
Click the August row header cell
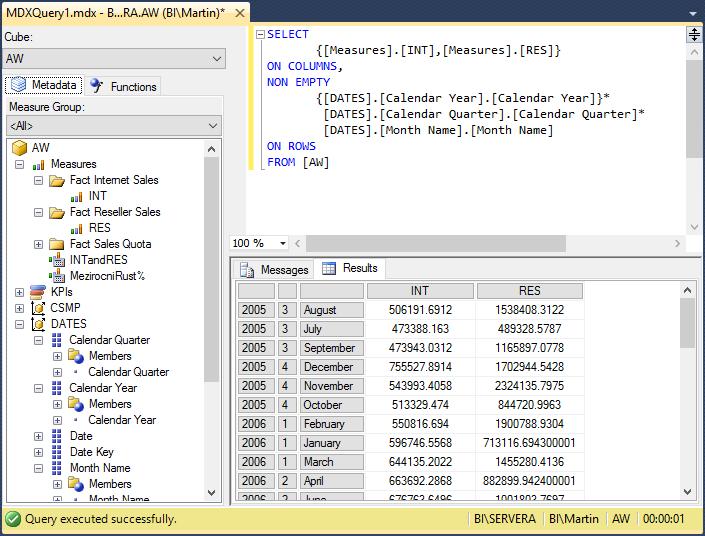(332, 310)
